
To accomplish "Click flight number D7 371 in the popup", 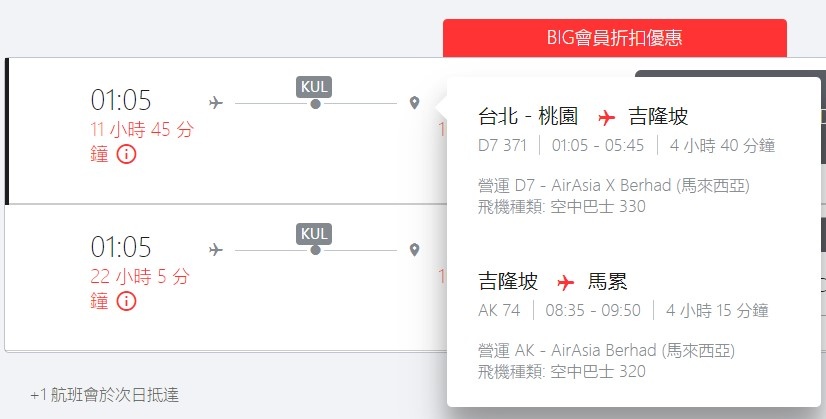I will [x=503, y=146].
